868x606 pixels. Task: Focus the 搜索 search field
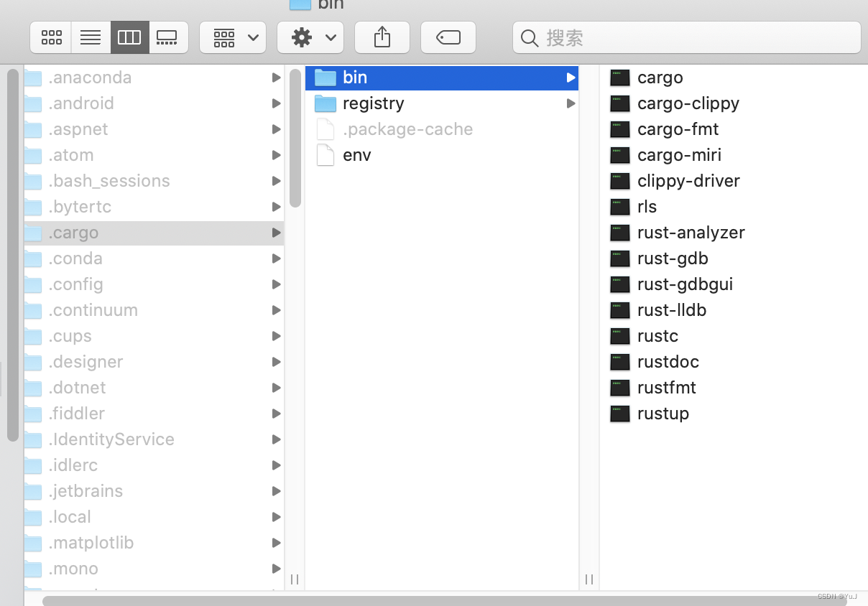pyautogui.click(x=687, y=37)
